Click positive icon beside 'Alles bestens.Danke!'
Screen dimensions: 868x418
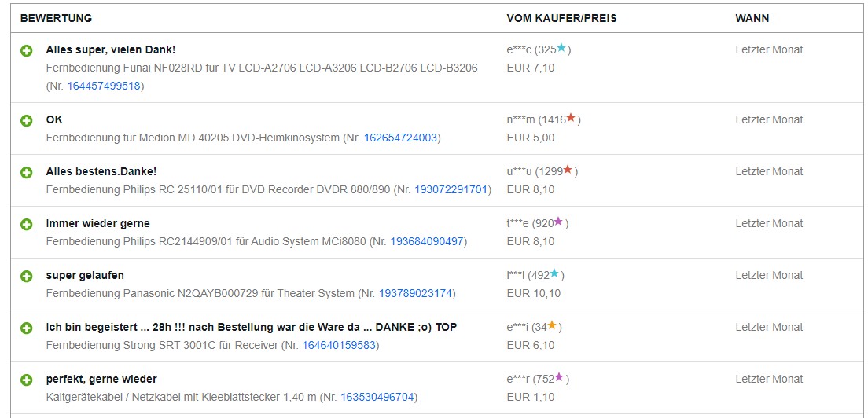[27, 173]
